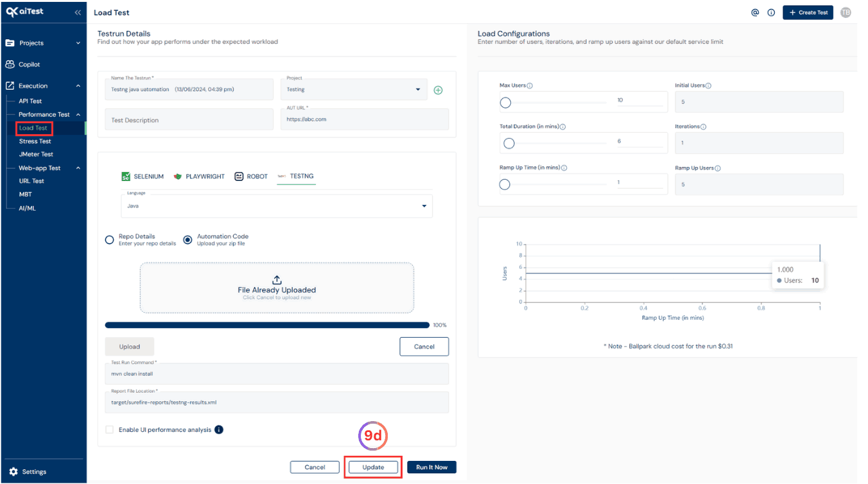
Task: Click the Total Duration value field
Action: [x=639, y=141]
